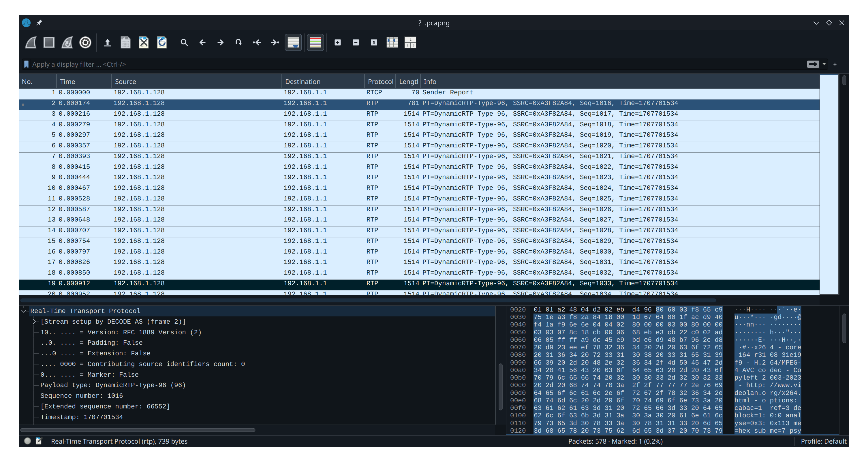868x469 pixels.
Task: Find a packet with the magnifier icon
Action: [184, 42]
